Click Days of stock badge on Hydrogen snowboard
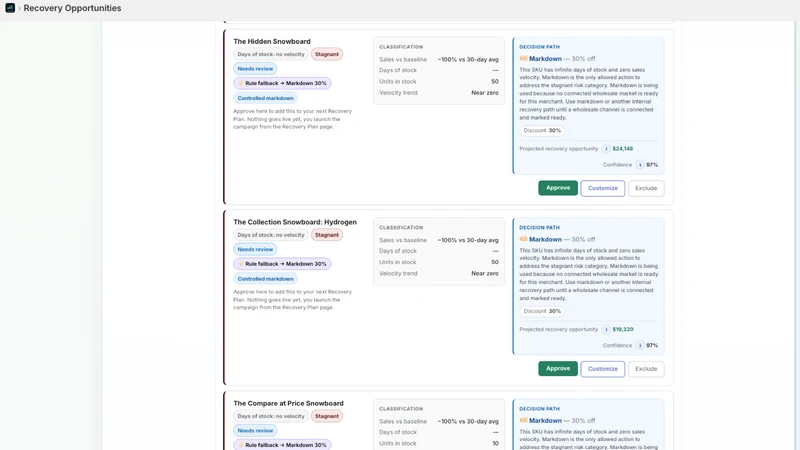 [271, 235]
